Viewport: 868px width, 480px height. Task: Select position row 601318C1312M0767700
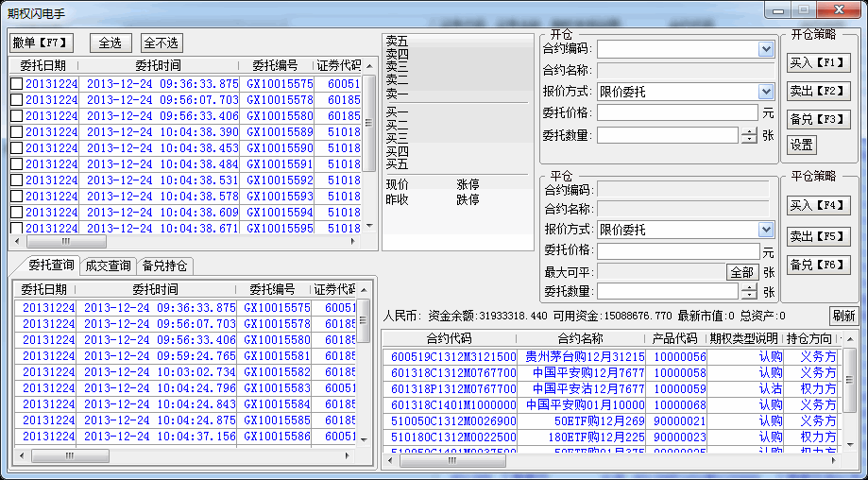point(611,372)
